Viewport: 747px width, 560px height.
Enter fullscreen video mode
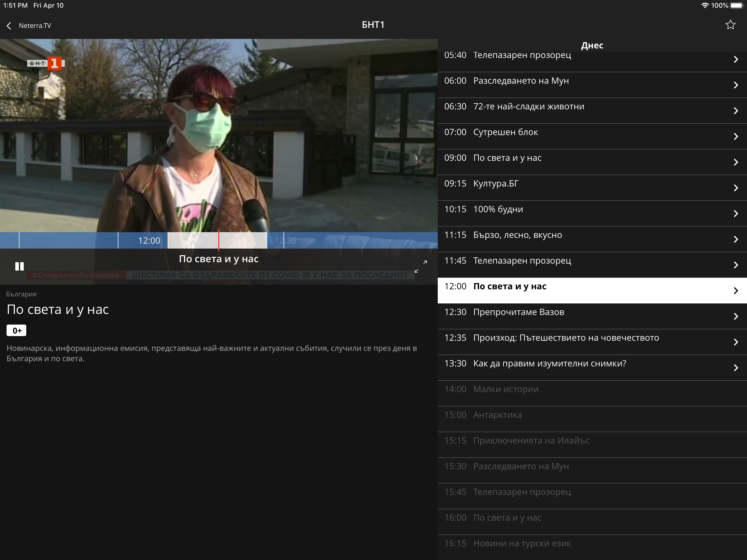point(421,267)
